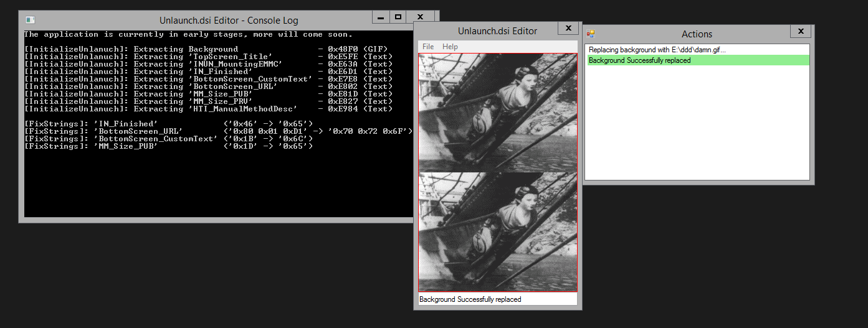Viewport: 868px width, 328px height.
Task: Minimize the Console Log window
Action: pos(381,17)
